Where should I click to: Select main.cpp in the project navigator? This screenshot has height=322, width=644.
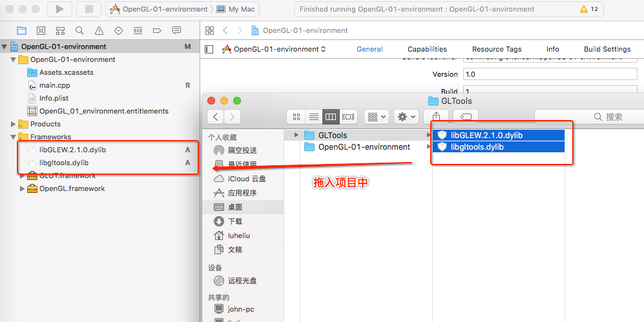click(55, 85)
